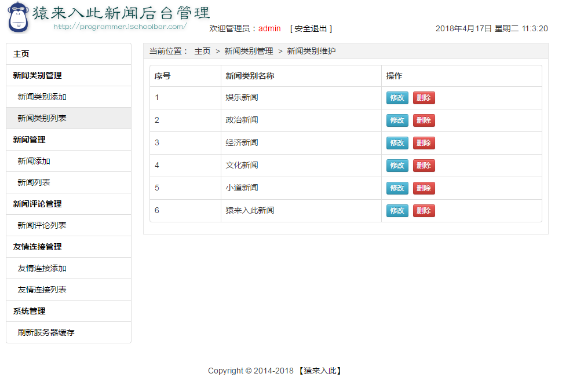
Task: Modify the 文化新闻 category
Action: pyautogui.click(x=397, y=166)
